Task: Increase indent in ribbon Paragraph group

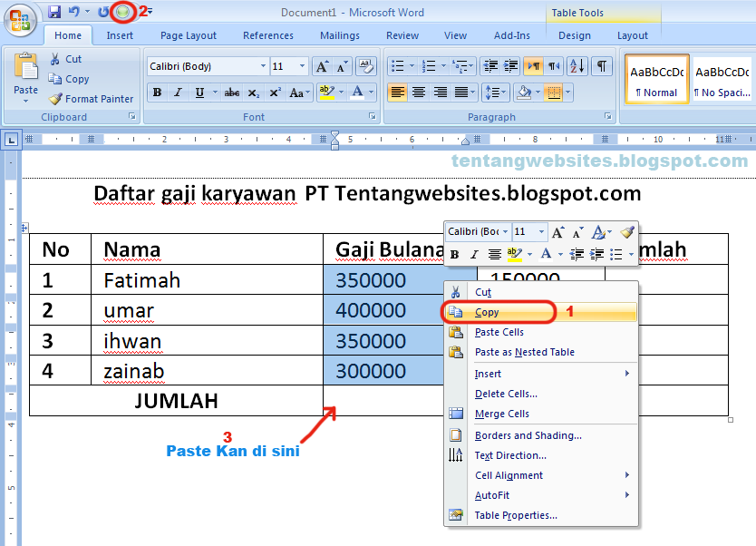Action: pyautogui.click(x=510, y=66)
